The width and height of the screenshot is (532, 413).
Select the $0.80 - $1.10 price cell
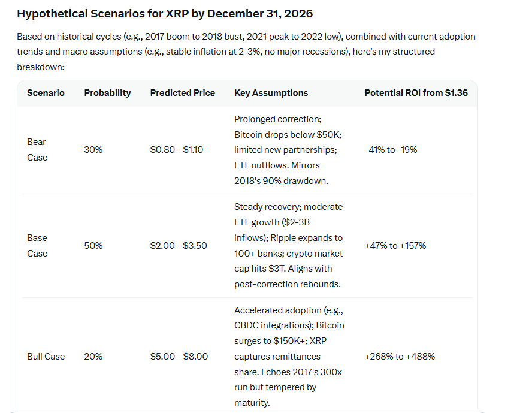[177, 150]
